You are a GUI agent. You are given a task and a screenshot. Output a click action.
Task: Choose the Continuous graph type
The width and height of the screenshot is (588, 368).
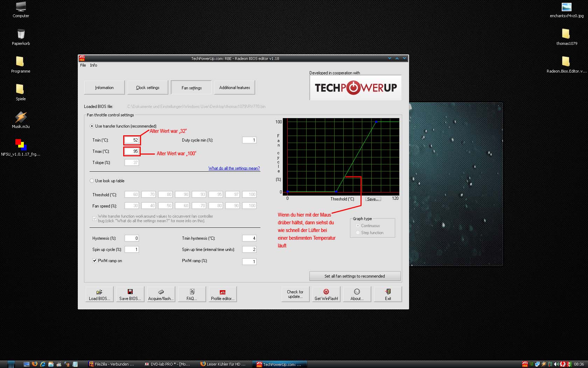[358, 226]
